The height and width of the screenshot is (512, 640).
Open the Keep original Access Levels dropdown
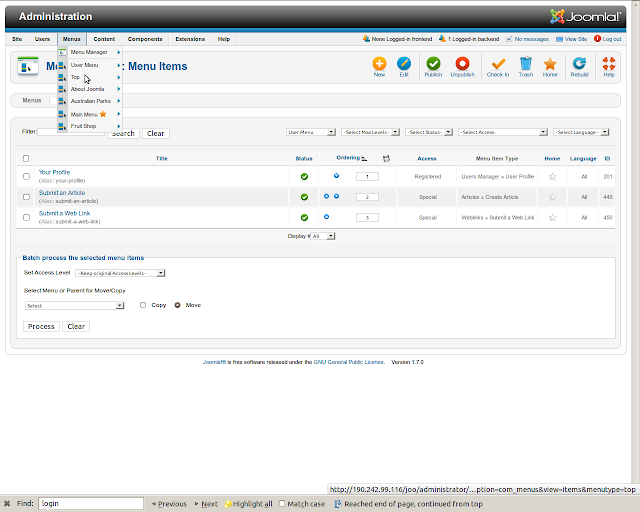[x=120, y=273]
